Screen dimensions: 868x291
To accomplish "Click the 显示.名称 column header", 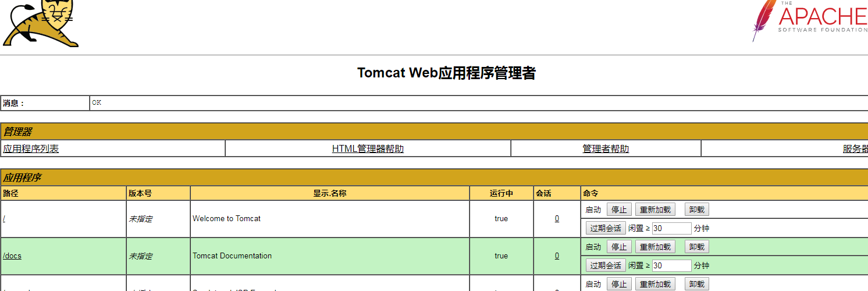I will pos(330,193).
